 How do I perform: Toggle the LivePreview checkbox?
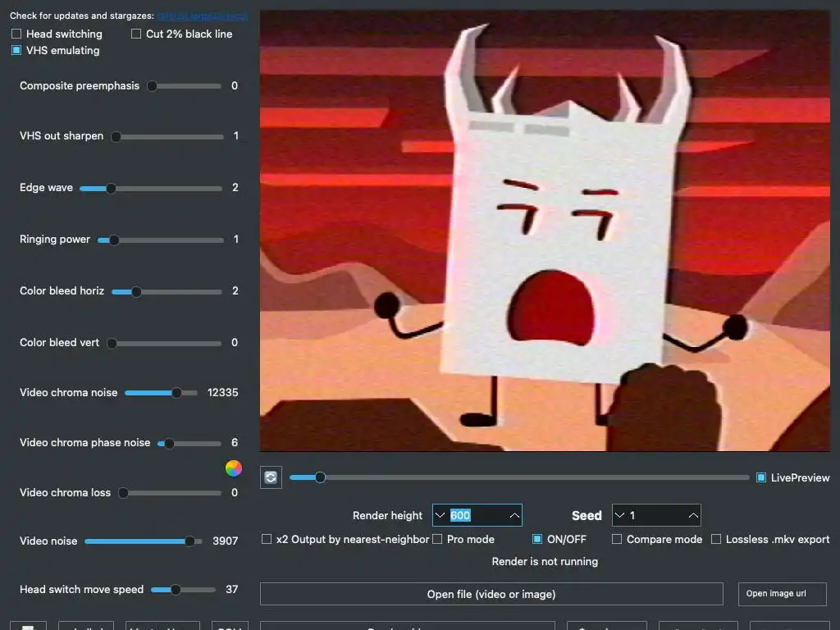(x=760, y=477)
